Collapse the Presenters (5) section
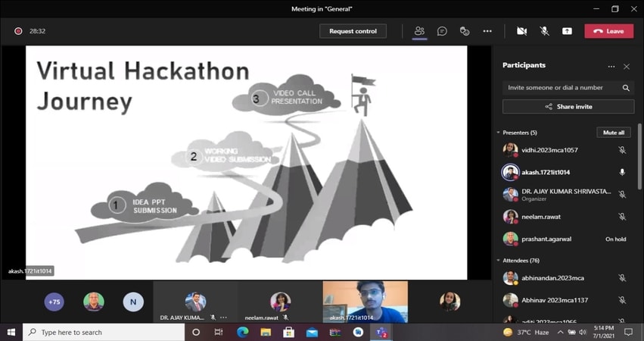 pos(499,133)
